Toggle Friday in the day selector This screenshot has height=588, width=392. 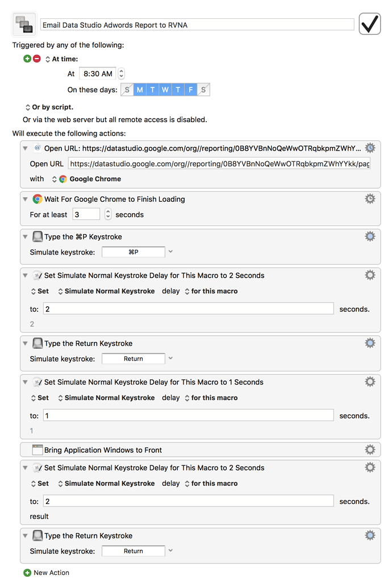(x=190, y=90)
